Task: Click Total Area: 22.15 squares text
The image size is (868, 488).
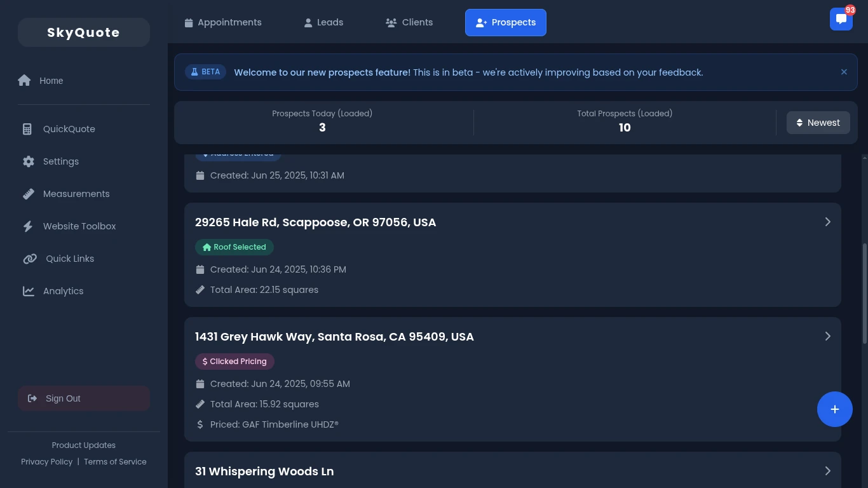Action: point(264,290)
